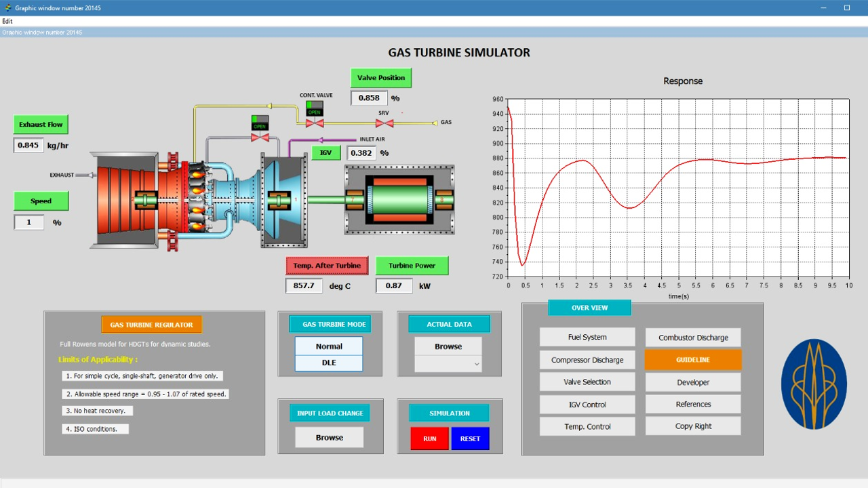
Task: Click the CONT. VALVE red valve symbol
Action: click(314, 123)
